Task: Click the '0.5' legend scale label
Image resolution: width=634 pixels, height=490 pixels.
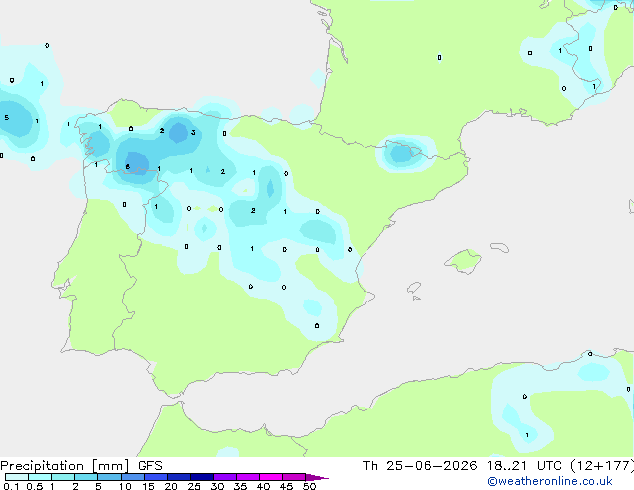Action: (x=35, y=486)
